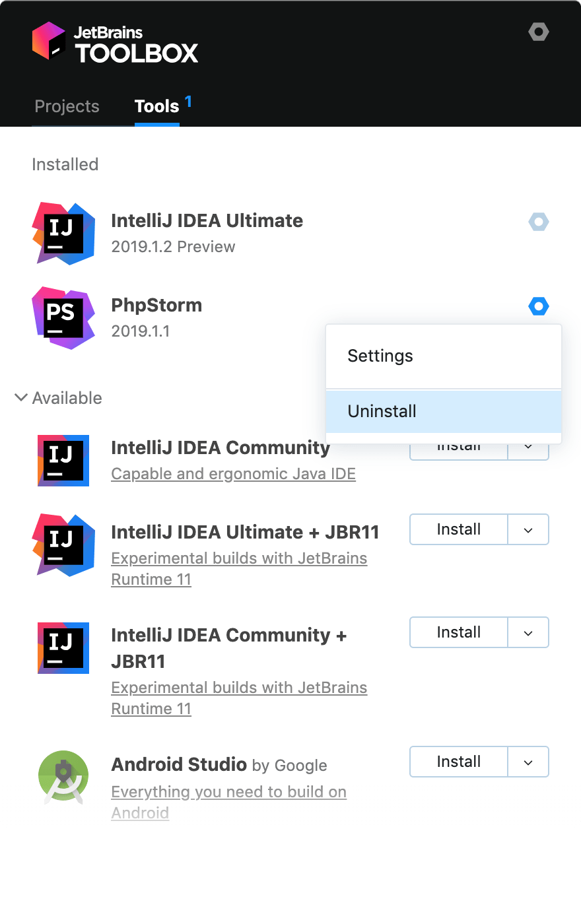
Task: Install Android Studio
Action: pos(459,762)
